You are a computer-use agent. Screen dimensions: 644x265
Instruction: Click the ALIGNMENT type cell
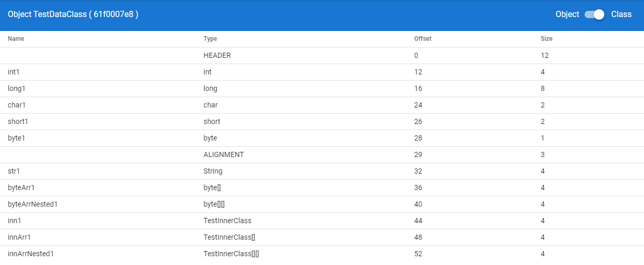tap(224, 154)
